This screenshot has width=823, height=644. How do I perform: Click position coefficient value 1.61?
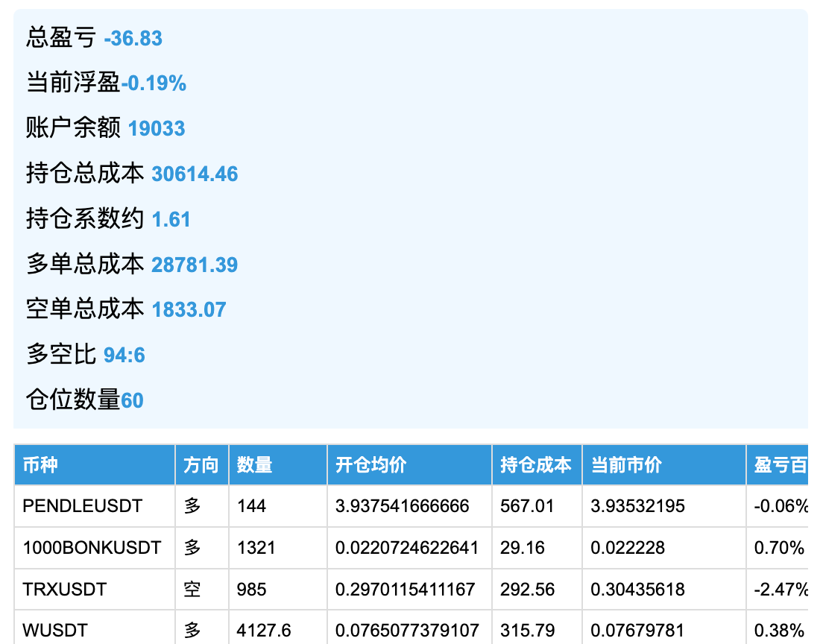(x=171, y=219)
